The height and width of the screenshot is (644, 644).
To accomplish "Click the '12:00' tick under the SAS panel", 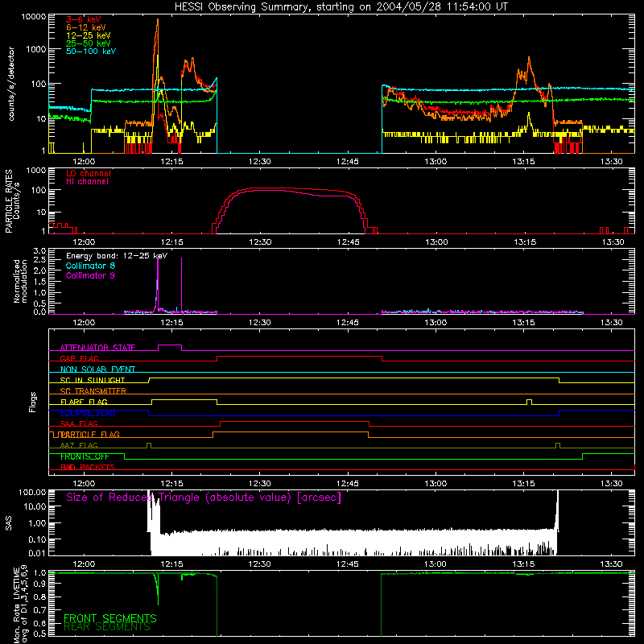I will pyautogui.click(x=84, y=564).
